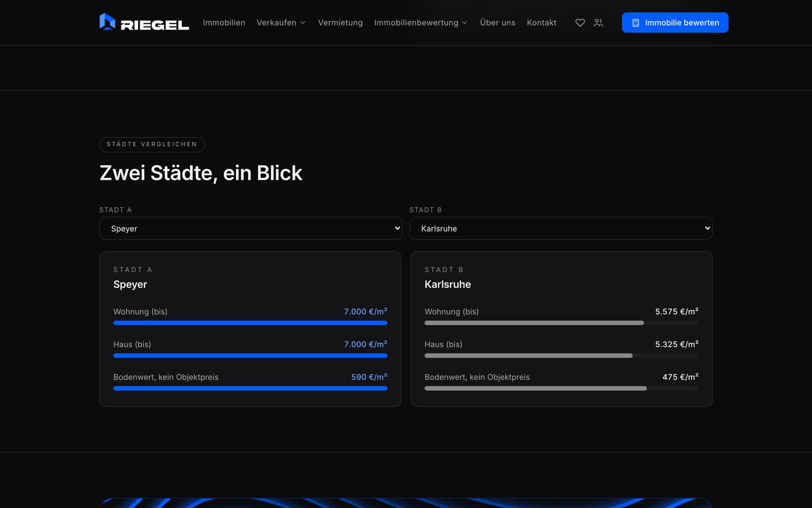The image size is (812, 508).
Task: Click the heading "Zwei Städte, ein Blick"
Action: click(x=201, y=173)
